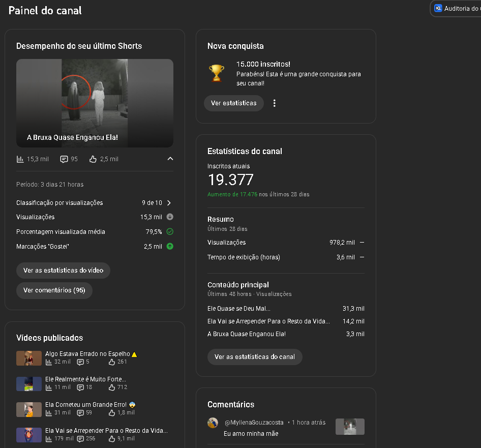Image resolution: width=481 pixels, height=448 pixels.
Task: Open Ver as estatísticas do vídeo
Action: [63, 271]
